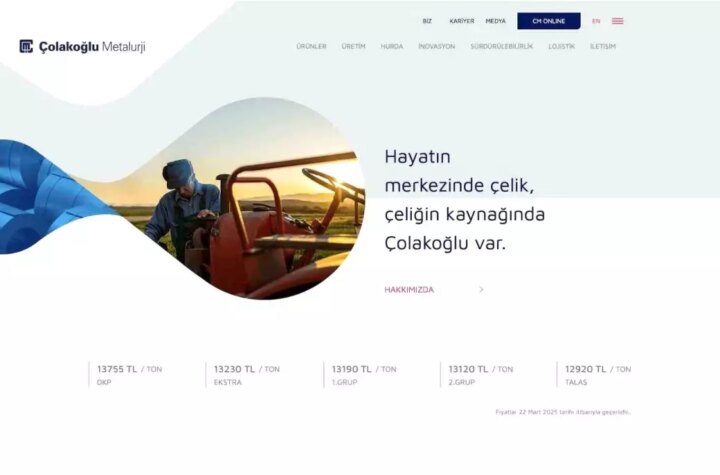Click the CM ONLINE button
Screen dimensions: 720x475
[549, 21]
